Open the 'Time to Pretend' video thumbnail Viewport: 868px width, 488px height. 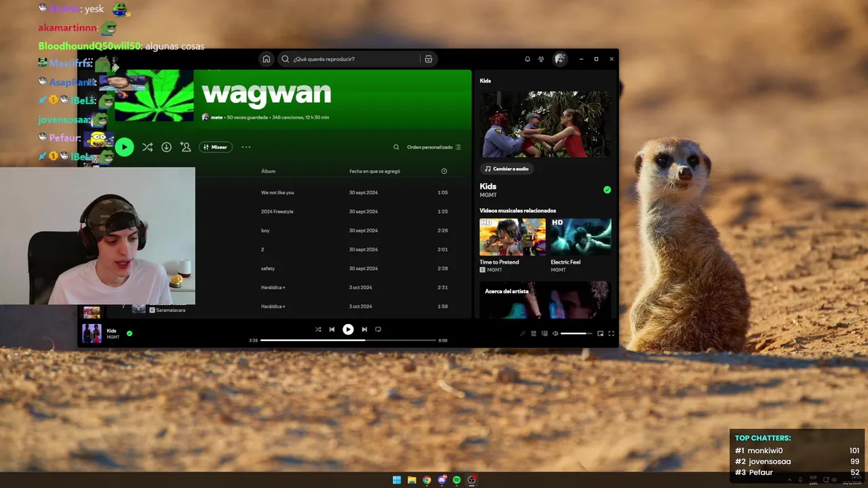512,237
